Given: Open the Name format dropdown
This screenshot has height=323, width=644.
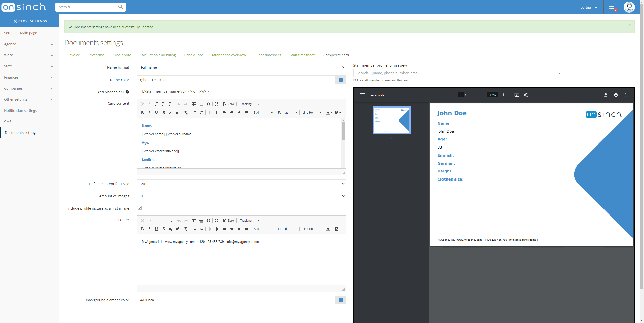Looking at the screenshot, I should pyautogui.click(x=241, y=67).
